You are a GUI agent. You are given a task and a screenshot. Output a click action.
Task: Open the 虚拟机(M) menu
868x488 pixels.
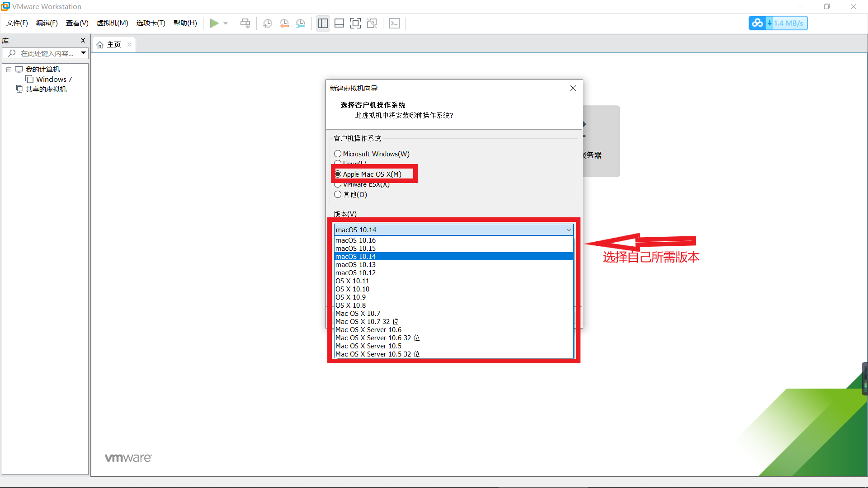pyautogui.click(x=112, y=23)
